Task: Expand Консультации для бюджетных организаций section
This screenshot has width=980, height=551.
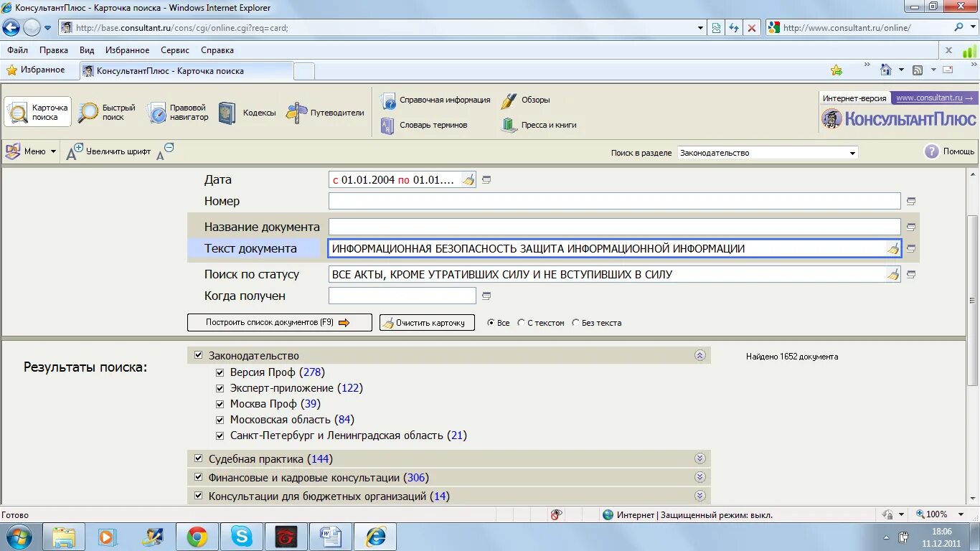Action: 700,496
